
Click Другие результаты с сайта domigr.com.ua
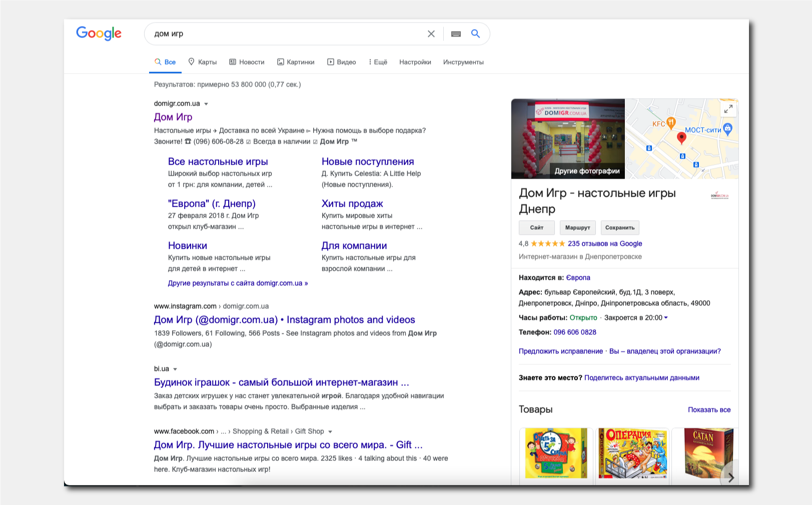click(238, 283)
